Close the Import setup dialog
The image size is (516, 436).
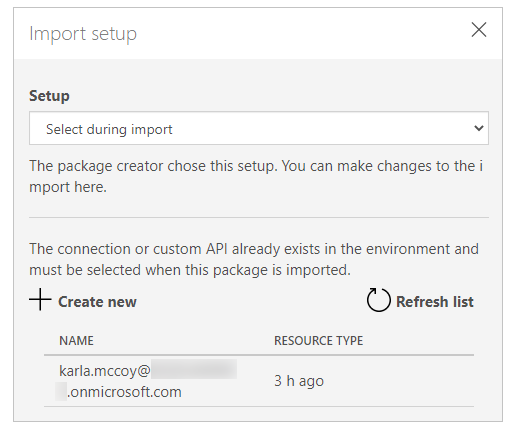[479, 30]
